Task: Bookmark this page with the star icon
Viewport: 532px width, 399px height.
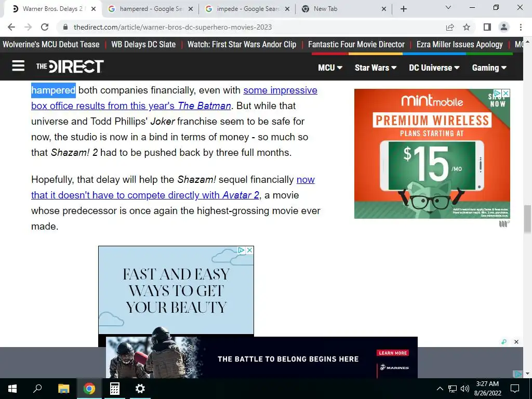Action: pyautogui.click(x=467, y=27)
